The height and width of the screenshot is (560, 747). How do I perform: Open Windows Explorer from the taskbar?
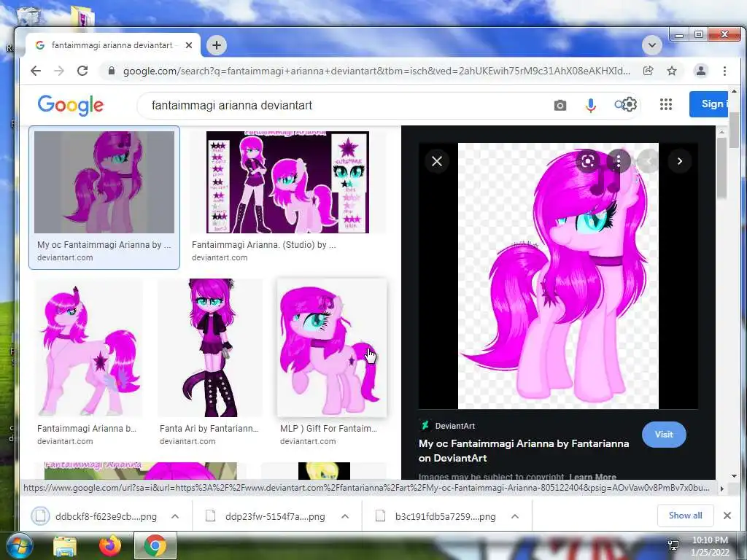[65, 545]
